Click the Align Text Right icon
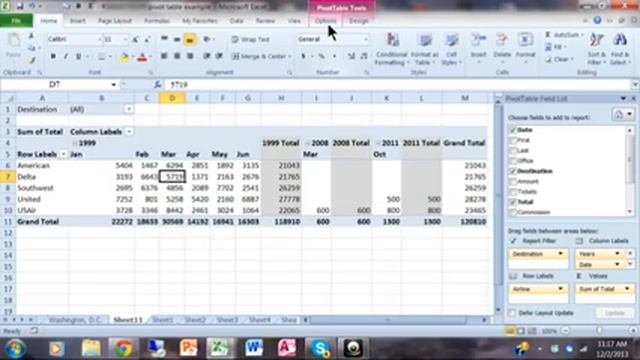The height and width of the screenshot is (360, 640). tap(190, 56)
